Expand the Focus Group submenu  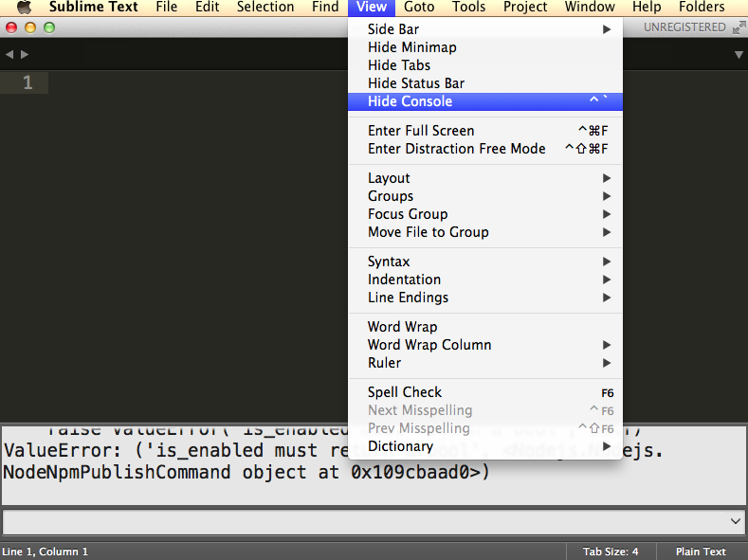[x=485, y=214]
